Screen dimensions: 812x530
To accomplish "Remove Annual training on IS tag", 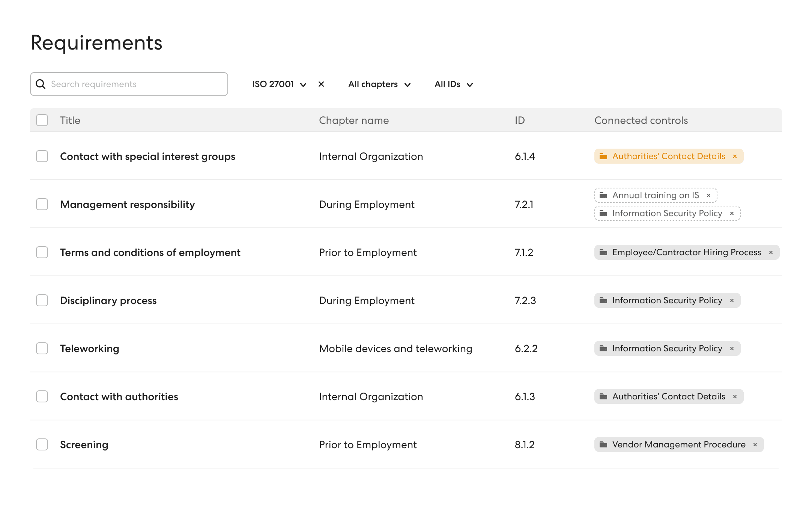I will tap(708, 195).
